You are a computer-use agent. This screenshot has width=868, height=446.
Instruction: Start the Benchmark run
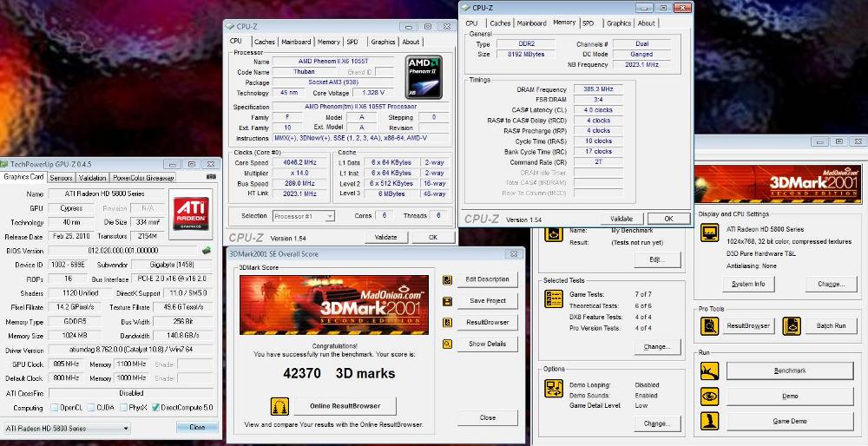coord(790,371)
